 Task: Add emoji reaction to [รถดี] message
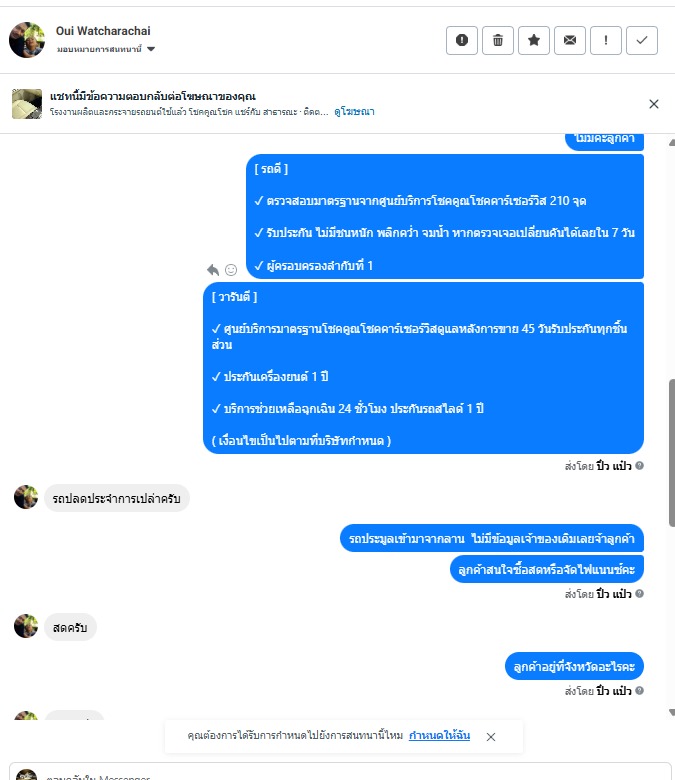coord(231,270)
